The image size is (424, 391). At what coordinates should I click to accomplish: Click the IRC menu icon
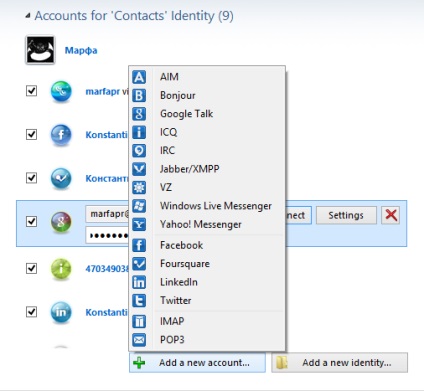tap(139, 150)
